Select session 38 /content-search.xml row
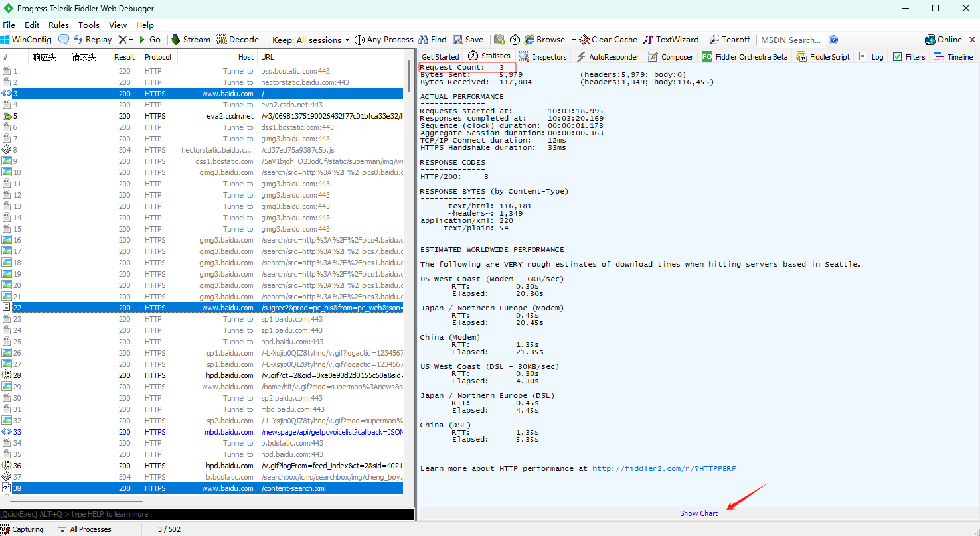The height and width of the screenshot is (536, 980). coord(202,488)
